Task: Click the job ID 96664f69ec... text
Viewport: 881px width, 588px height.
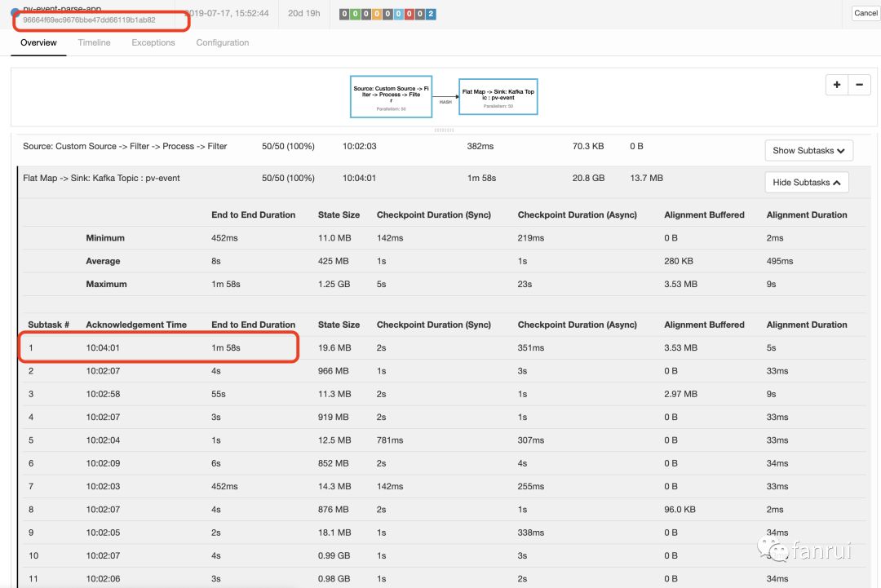Action: point(90,20)
